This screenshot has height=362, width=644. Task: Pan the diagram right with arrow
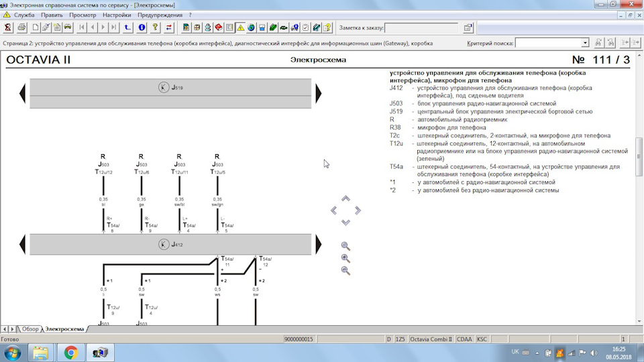pyautogui.click(x=358, y=210)
